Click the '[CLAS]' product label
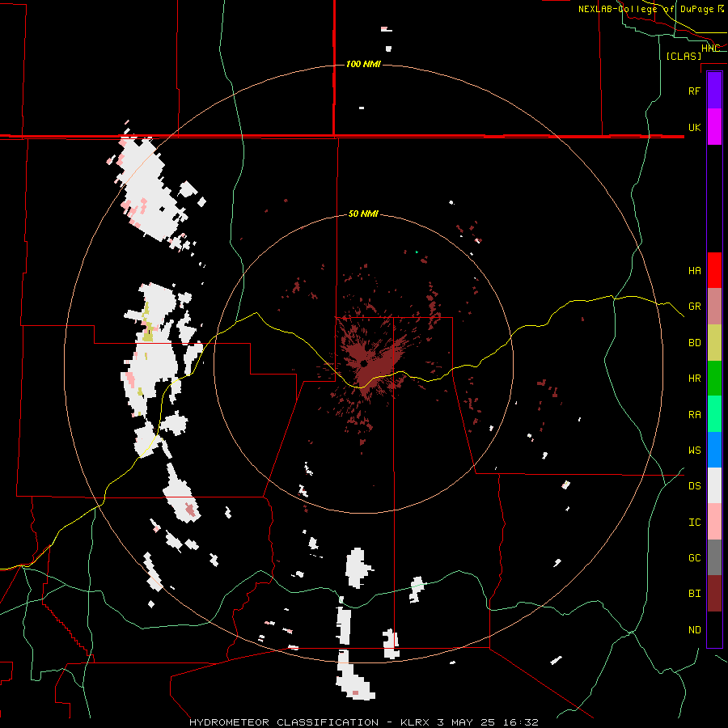Viewport: 728px width, 728px height. (x=684, y=56)
